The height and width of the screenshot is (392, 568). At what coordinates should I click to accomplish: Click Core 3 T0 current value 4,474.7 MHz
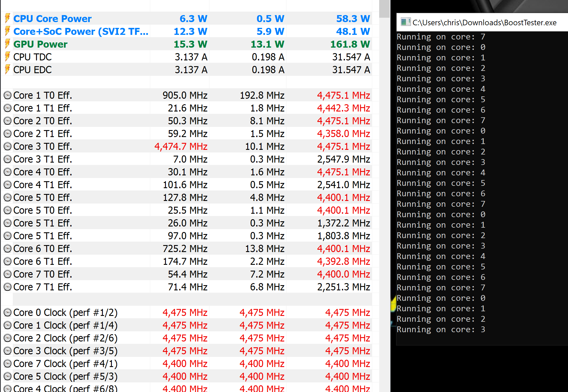(x=181, y=146)
